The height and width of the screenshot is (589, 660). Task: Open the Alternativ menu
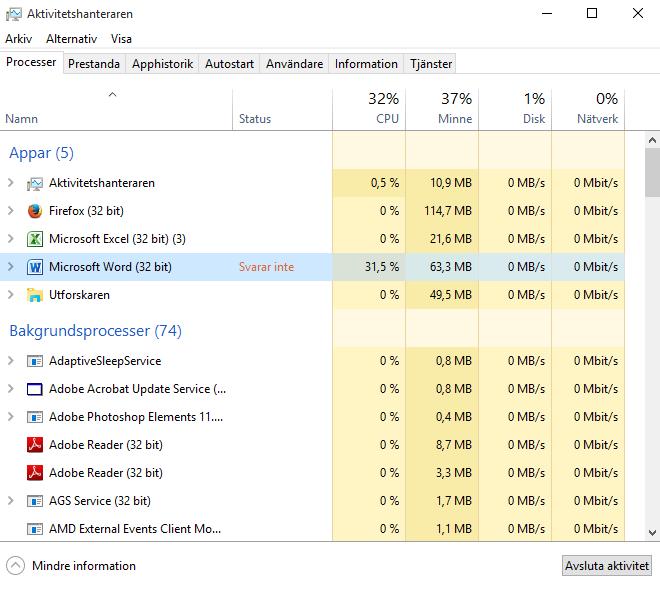[72, 39]
